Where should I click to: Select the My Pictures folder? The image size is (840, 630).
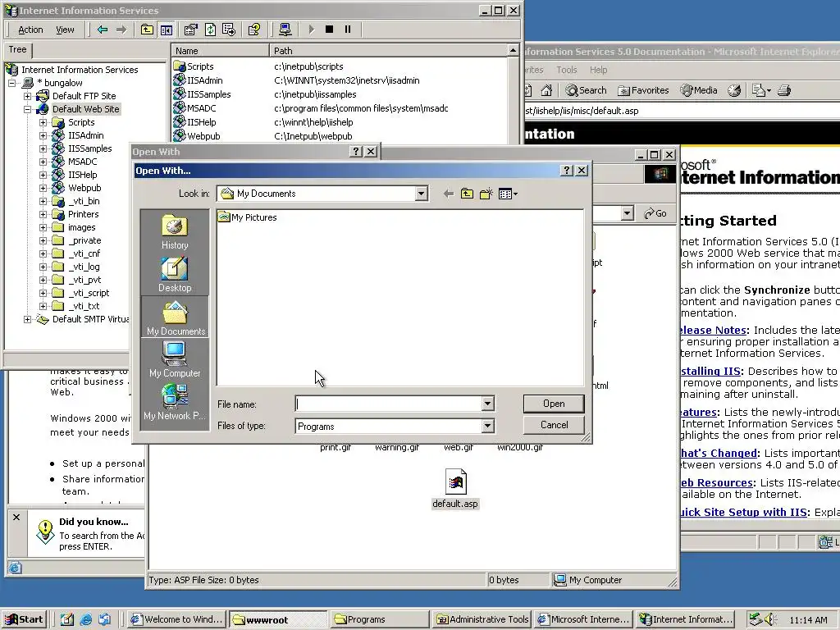(248, 217)
